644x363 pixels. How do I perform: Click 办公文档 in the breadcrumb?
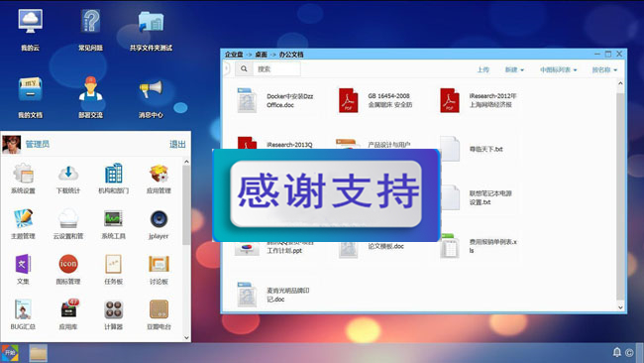291,55
